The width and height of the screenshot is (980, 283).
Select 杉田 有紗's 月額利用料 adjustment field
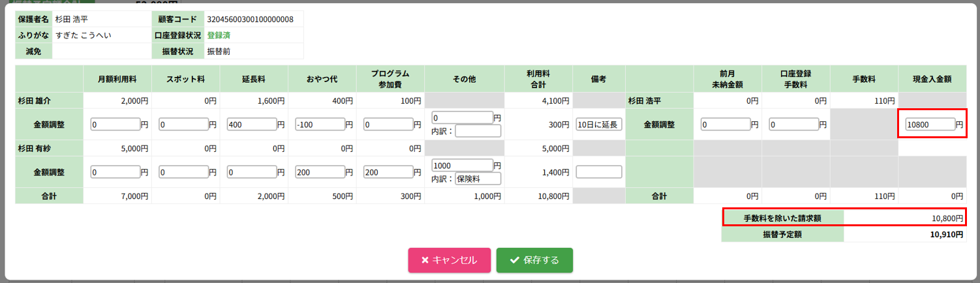[x=115, y=172]
